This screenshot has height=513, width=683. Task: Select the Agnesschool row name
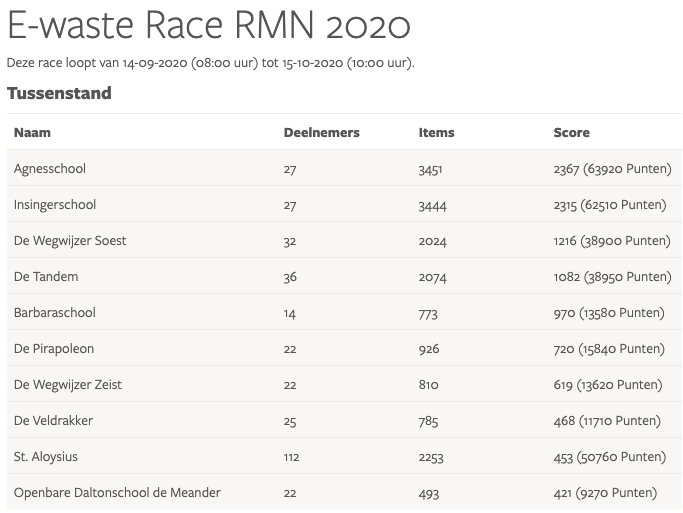pyautogui.click(x=50, y=169)
